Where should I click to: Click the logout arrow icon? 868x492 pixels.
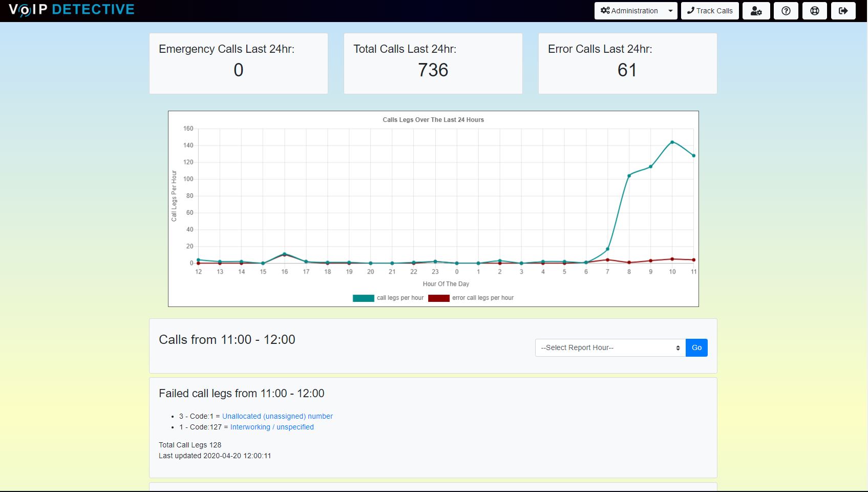(843, 11)
